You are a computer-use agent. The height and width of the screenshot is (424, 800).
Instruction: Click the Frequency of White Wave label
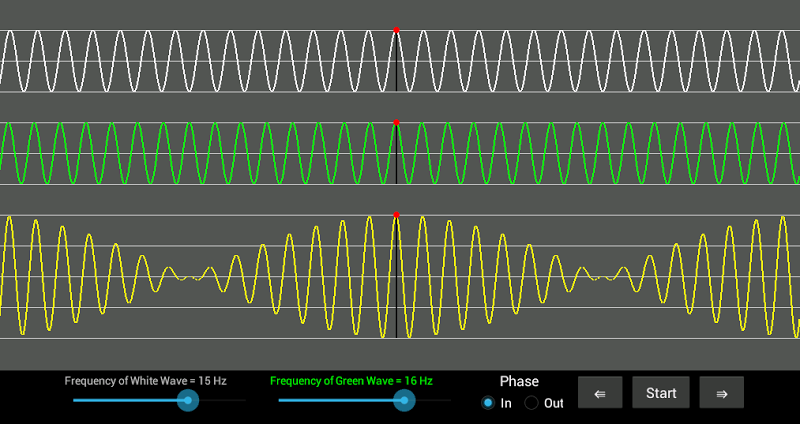(x=146, y=381)
